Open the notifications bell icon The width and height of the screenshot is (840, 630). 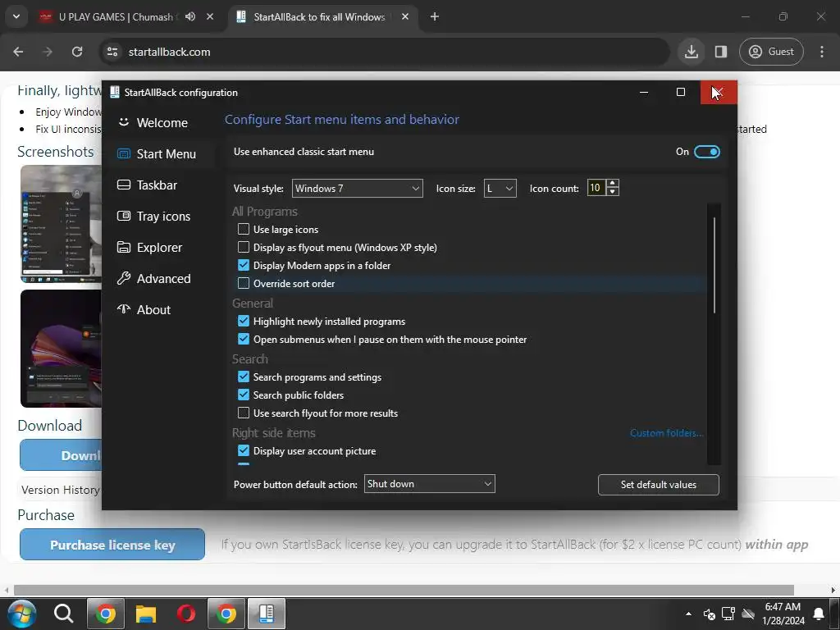tap(819, 614)
